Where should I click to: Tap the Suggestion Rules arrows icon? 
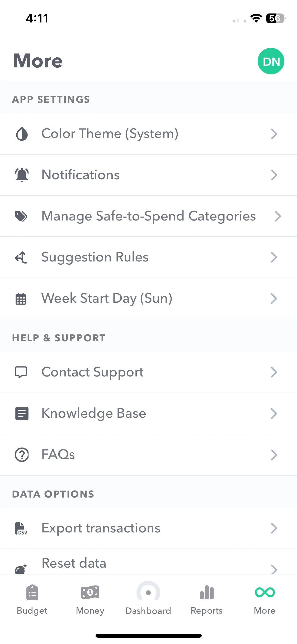[x=21, y=257]
